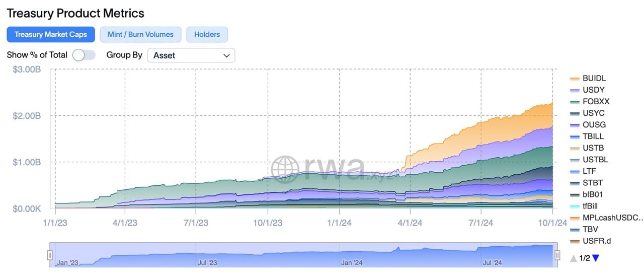Screen dimensions: 644x277
Task: Go to previous legend page arrow
Action: pyautogui.click(x=574, y=258)
